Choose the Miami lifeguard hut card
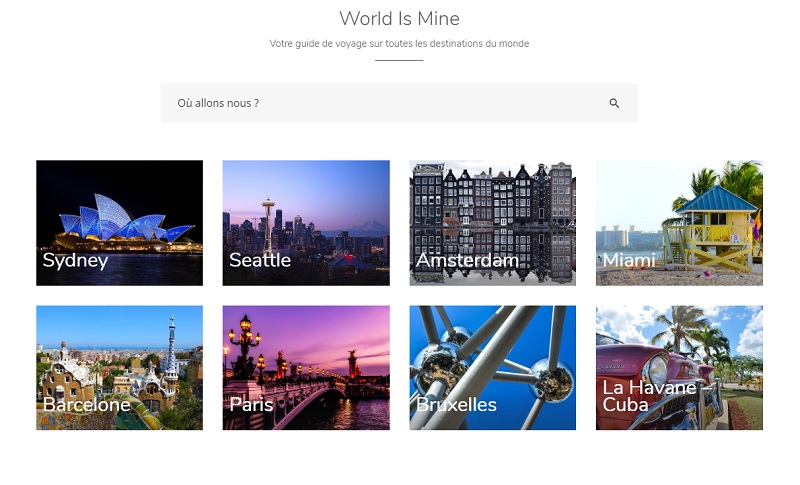Viewport: 800px width, 485px height. coord(679,212)
